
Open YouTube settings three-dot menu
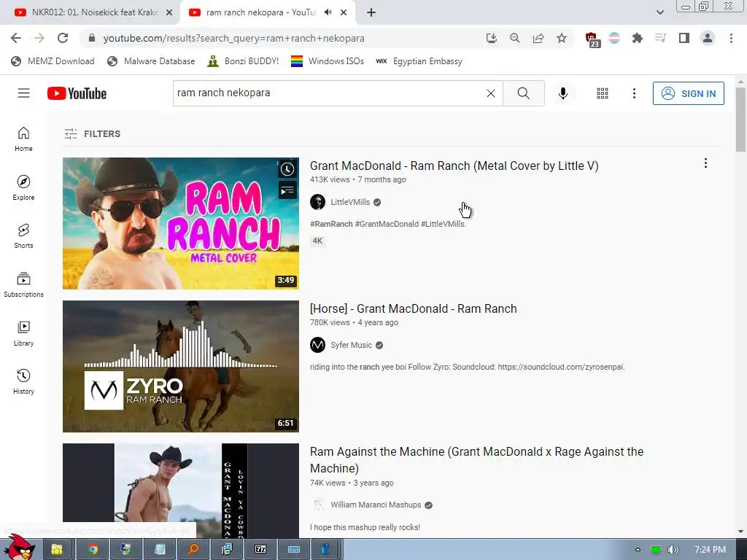(634, 93)
